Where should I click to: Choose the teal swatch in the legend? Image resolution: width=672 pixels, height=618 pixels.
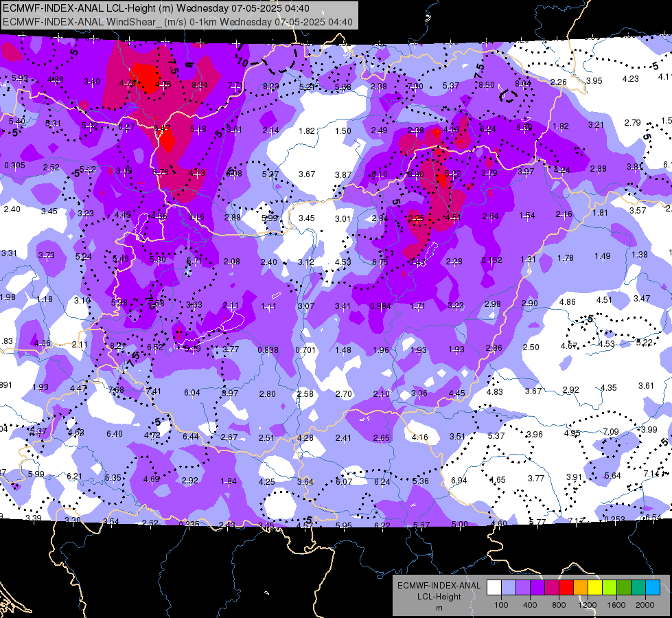[x=638, y=588]
